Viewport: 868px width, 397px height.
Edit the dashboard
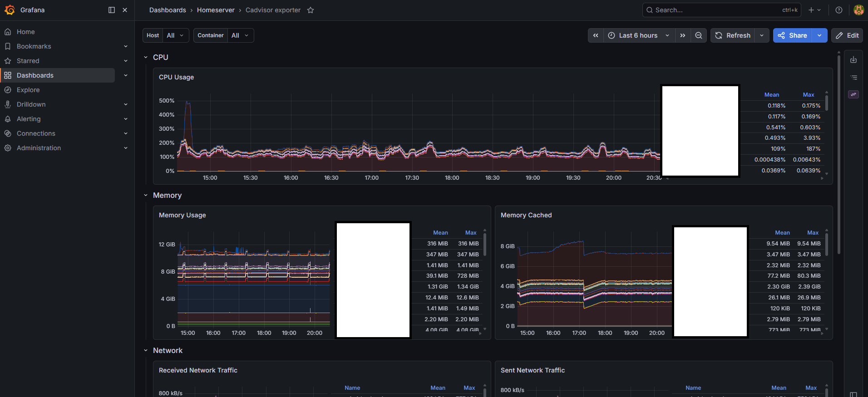click(x=847, y=35)
